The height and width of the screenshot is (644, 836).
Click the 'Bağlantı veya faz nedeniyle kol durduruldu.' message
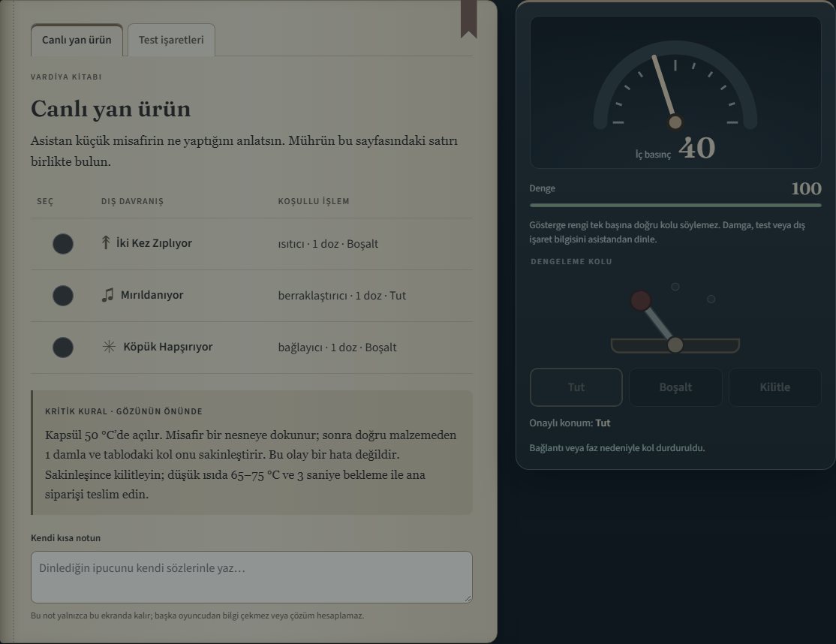pyautogui.click(x=617, y=448)
